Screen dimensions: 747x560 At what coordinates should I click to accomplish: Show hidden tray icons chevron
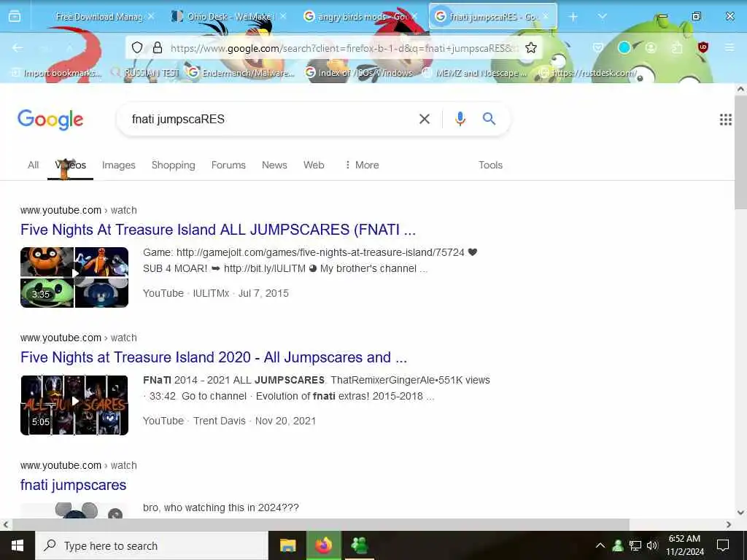click(x=600, y=545)
